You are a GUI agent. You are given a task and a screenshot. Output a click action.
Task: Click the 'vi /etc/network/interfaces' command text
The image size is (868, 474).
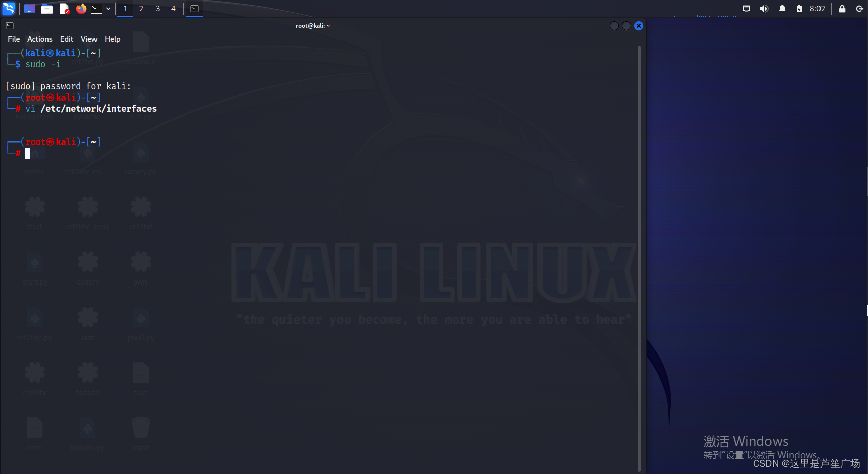click(91, 109)
